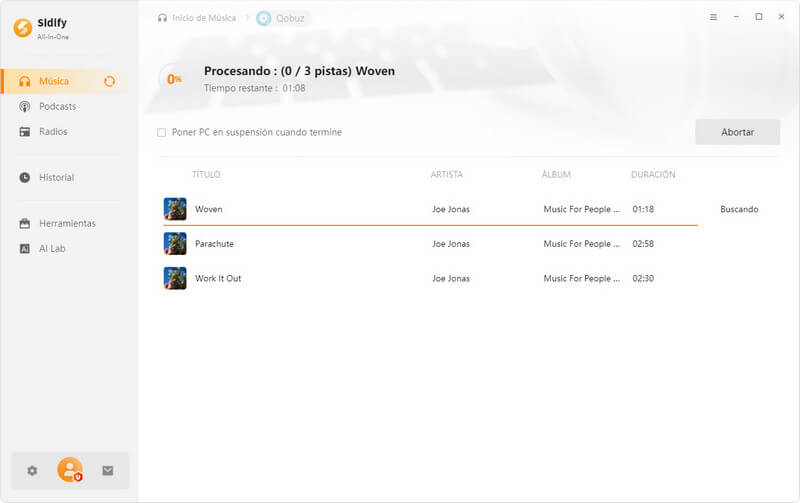
Task: Click the album name in the Work It Out row
Action: (x=582, y=279)
